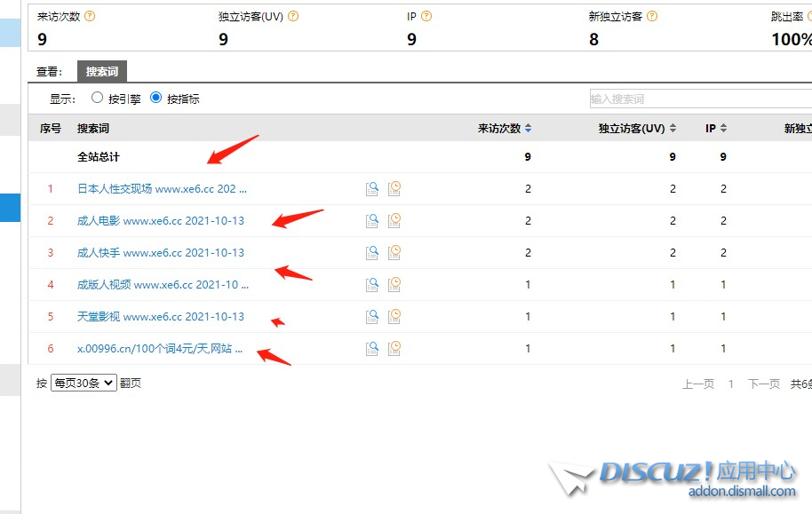This screenshot has width=812, height=514.
Task: Open magnifier detail icon in row 1
Action: pyautogui.click(x=373, y=188)
